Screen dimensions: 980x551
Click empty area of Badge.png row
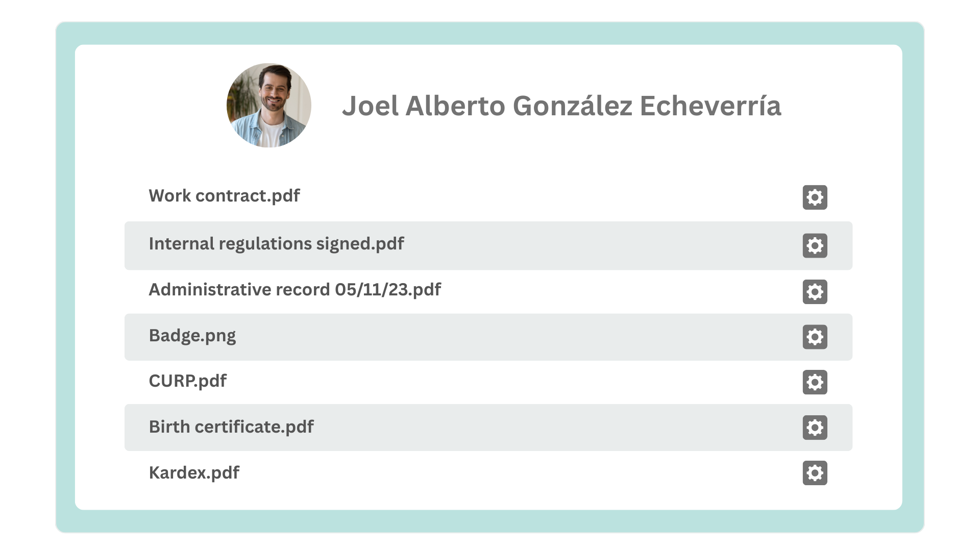click(x=510, y=337)
